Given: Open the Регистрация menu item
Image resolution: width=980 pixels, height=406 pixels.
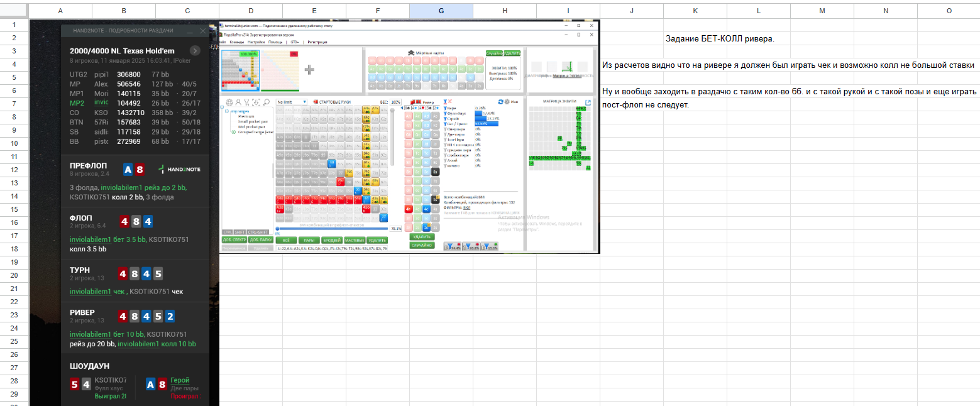Looking at the screenshot, I should click(x=317, y=42).
